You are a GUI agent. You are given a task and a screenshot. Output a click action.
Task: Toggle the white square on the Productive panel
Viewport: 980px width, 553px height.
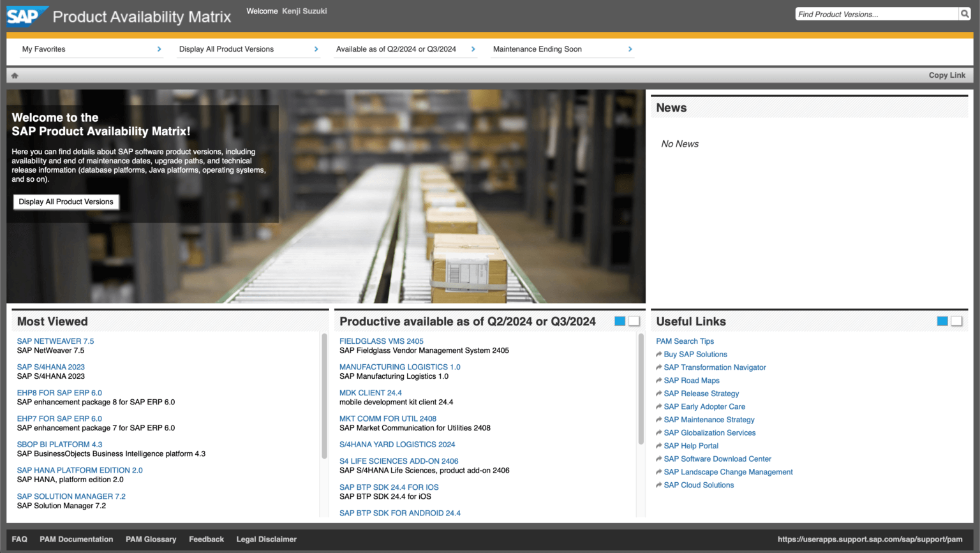(x=634, y=321)
